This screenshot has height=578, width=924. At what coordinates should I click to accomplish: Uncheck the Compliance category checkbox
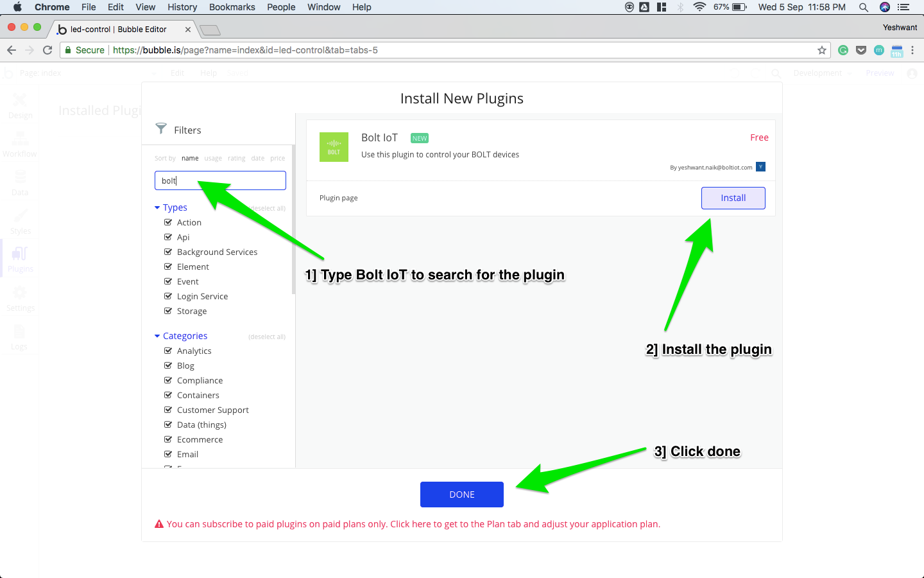[168, 380]
